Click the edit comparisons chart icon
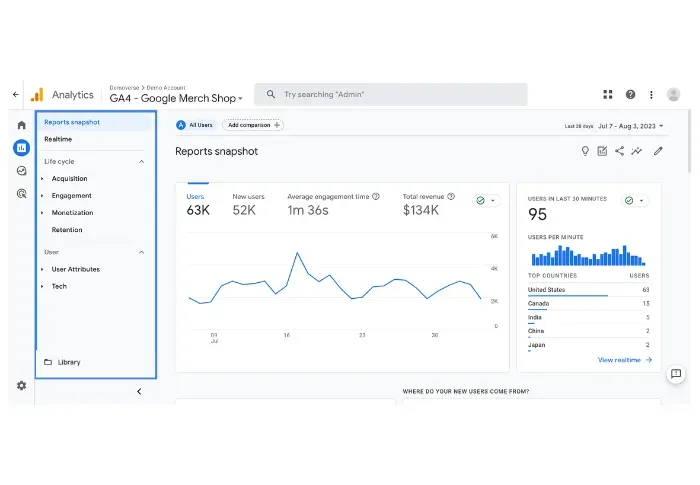 click(602, 151)
